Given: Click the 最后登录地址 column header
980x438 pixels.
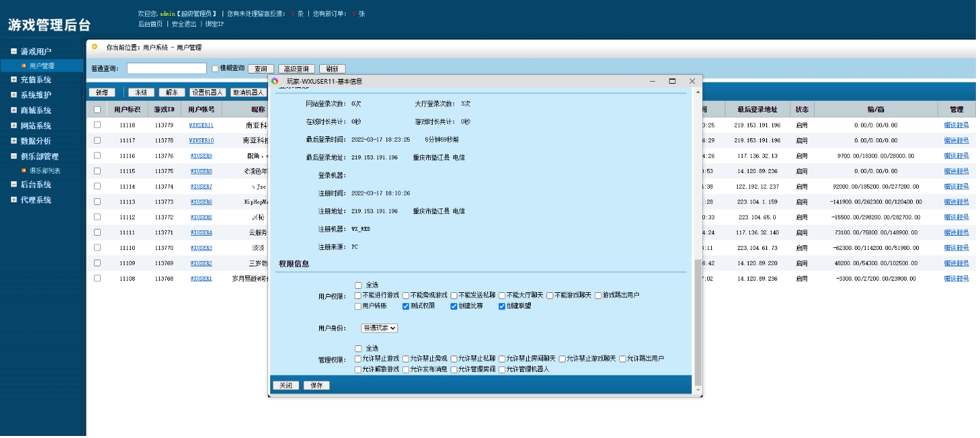Looking at the screenshot, I should click(757, 110).
